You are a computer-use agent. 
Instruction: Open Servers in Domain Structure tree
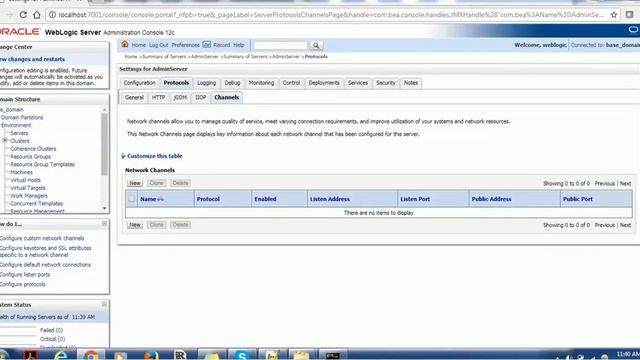pyautogui.click(x=19, y=133)
